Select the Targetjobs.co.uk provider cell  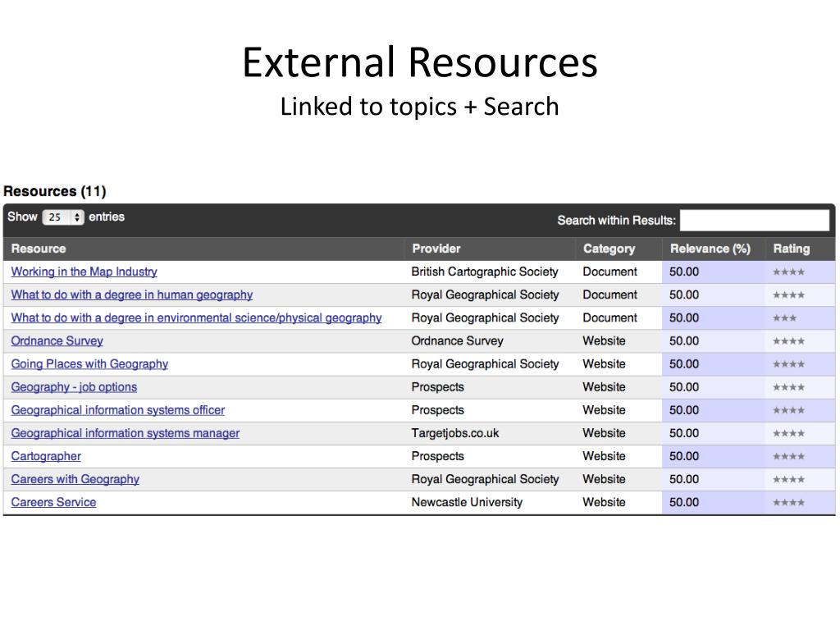[454, 433]
